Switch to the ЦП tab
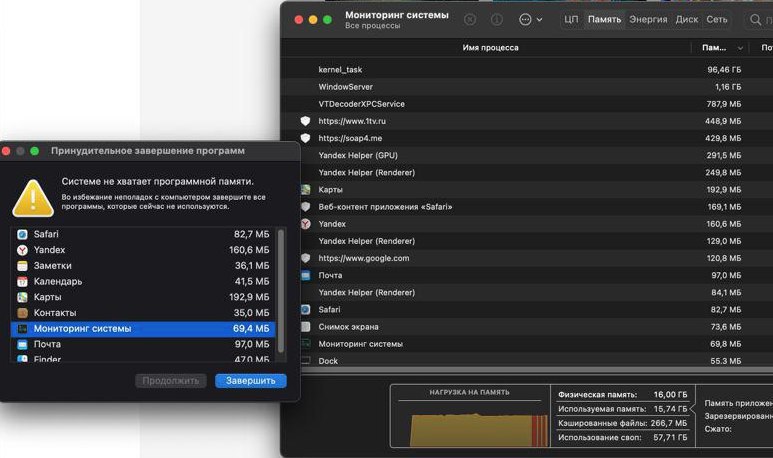This screenshot has height=458, width=773. coord(571,19)
